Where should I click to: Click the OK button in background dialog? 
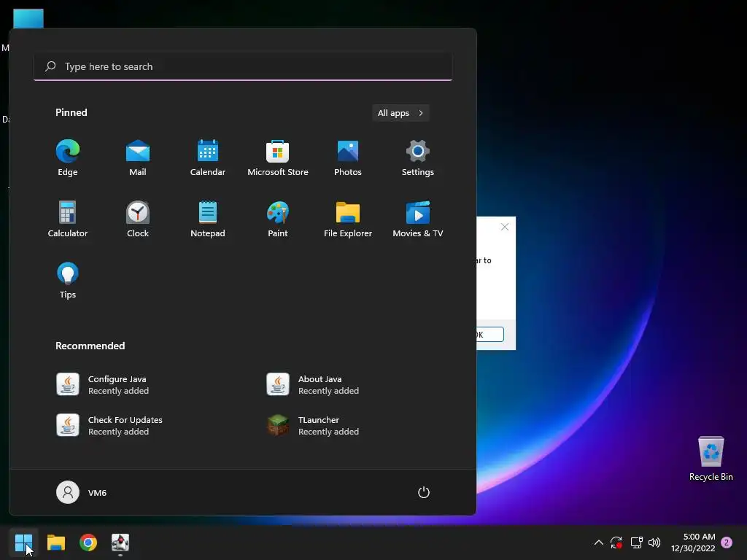[x=490, y=334]
